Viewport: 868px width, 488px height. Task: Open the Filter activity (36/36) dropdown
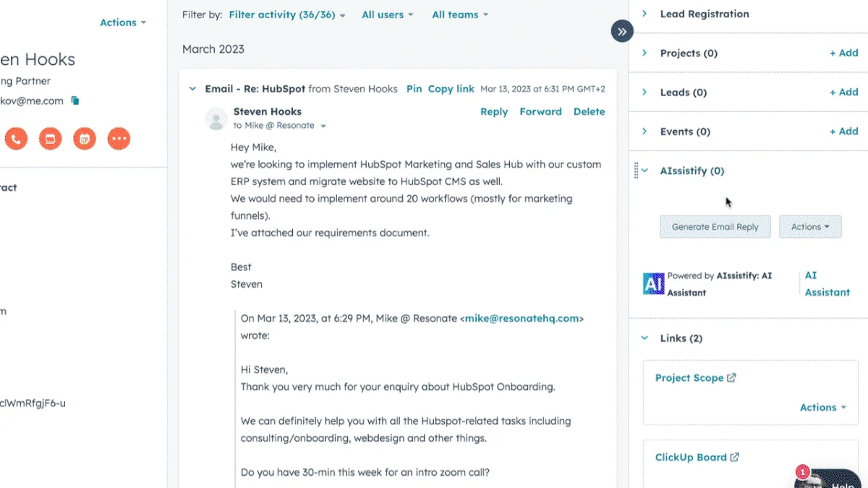[287, 14]
